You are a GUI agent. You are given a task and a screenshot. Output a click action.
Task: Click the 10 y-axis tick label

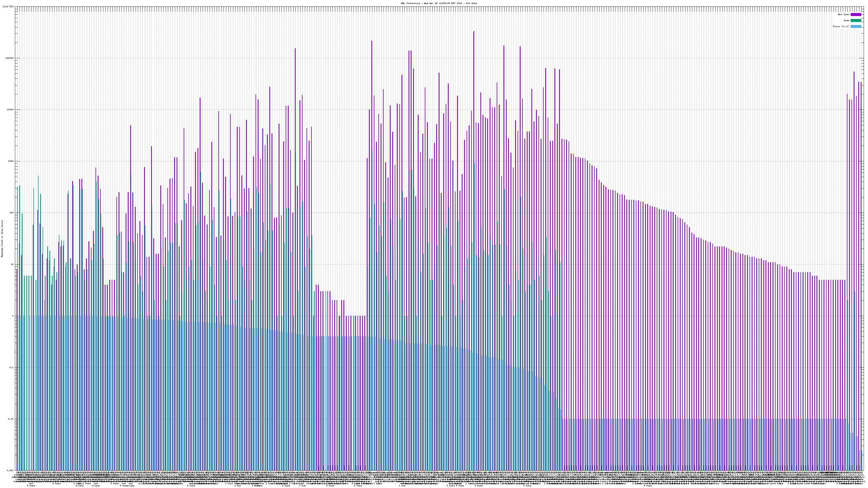12,264
